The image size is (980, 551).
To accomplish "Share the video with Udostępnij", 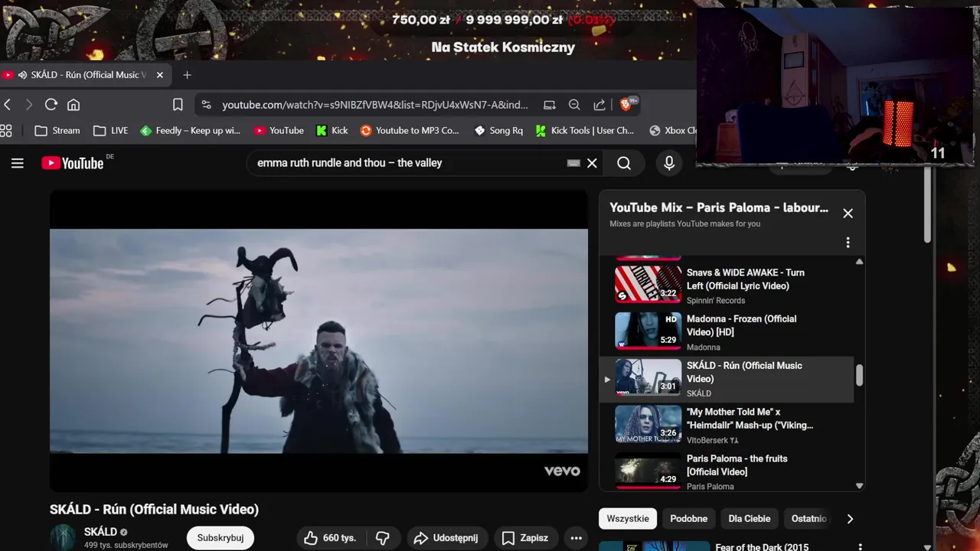I will click(446, 538).
